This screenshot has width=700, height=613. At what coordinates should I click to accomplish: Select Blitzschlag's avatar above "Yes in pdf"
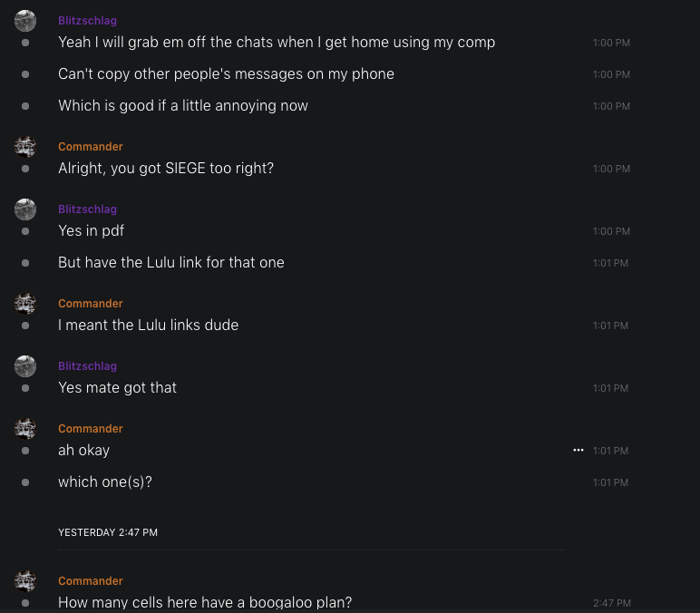click(x=25, y=209)
